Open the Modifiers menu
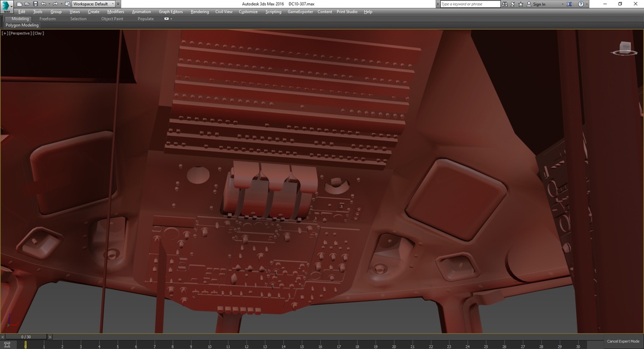 coord(115,11)
